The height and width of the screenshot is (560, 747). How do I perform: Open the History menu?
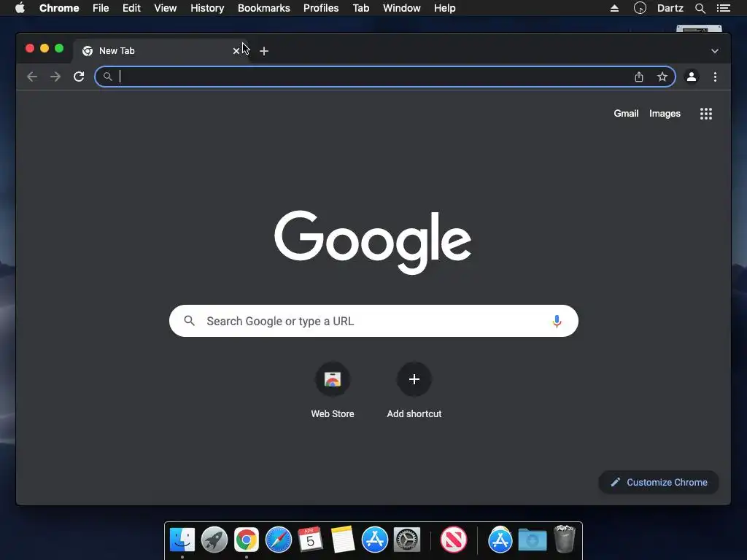coord(207,8)
